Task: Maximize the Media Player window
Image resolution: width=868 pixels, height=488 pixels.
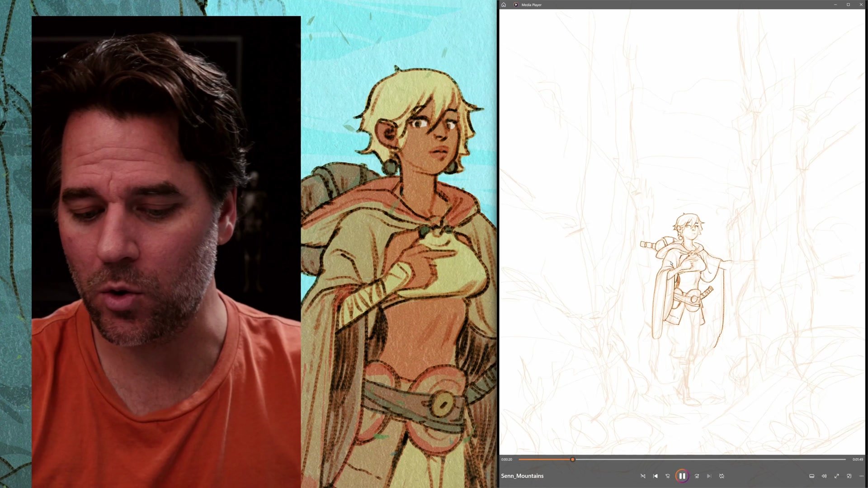Action: [x=848, y=5]
